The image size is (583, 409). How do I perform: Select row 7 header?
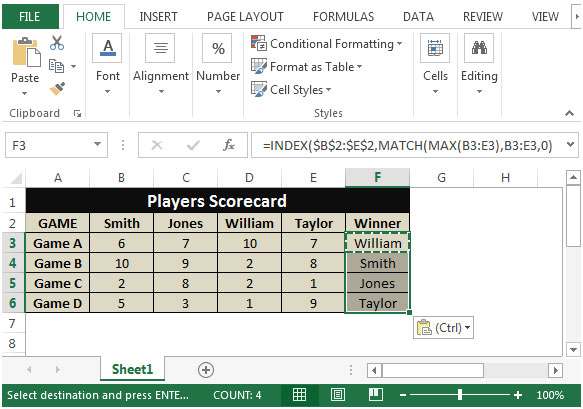coord(13,323)
